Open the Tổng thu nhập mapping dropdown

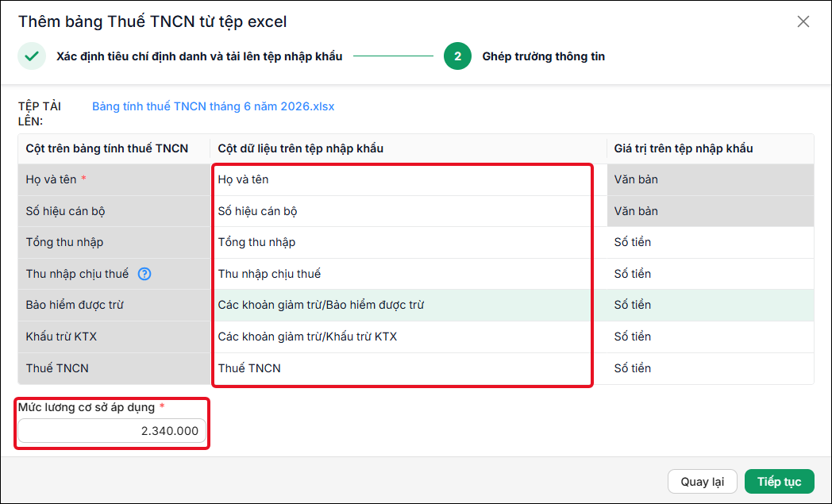[403, 242]
